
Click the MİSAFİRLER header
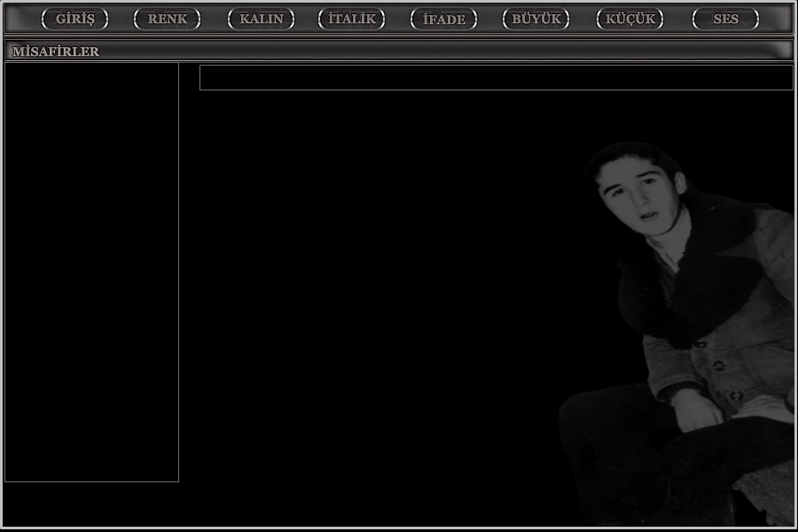coord(56,51)
